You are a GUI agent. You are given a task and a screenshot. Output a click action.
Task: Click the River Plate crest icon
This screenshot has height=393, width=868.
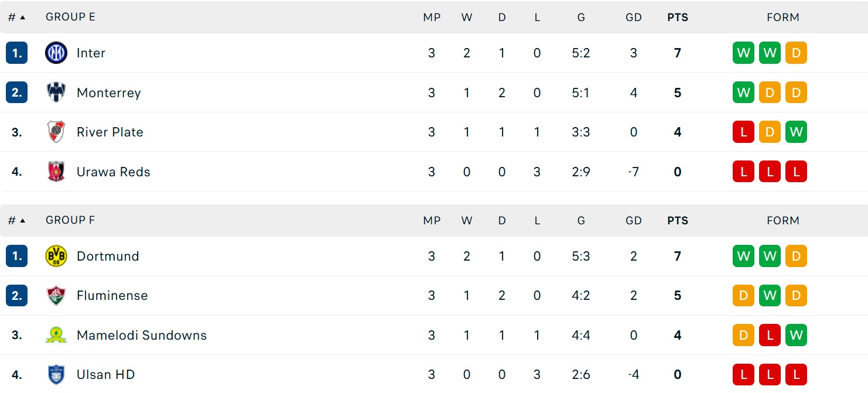(56, 132)
